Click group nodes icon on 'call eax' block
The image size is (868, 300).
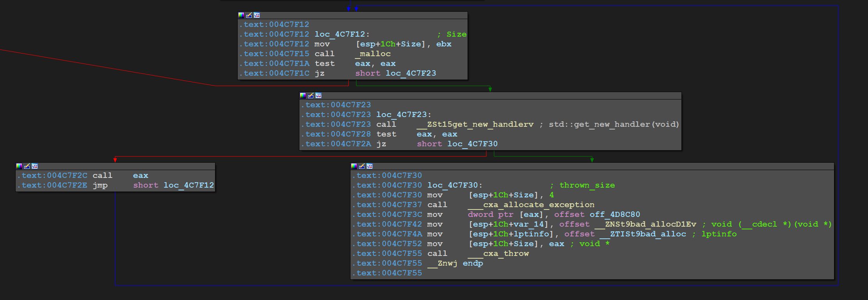pos(35,166)
